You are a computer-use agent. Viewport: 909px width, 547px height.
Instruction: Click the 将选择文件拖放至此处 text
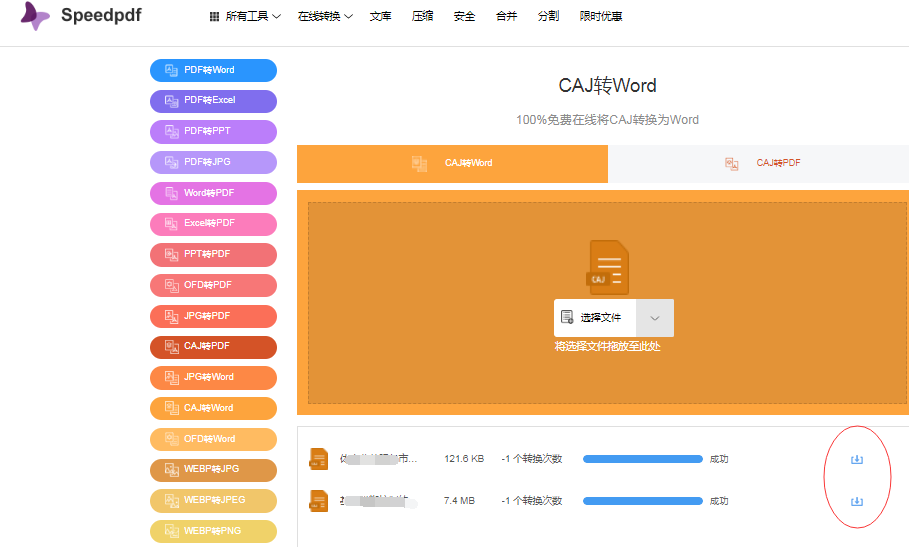pyautogui.click(x=608, y=347)
